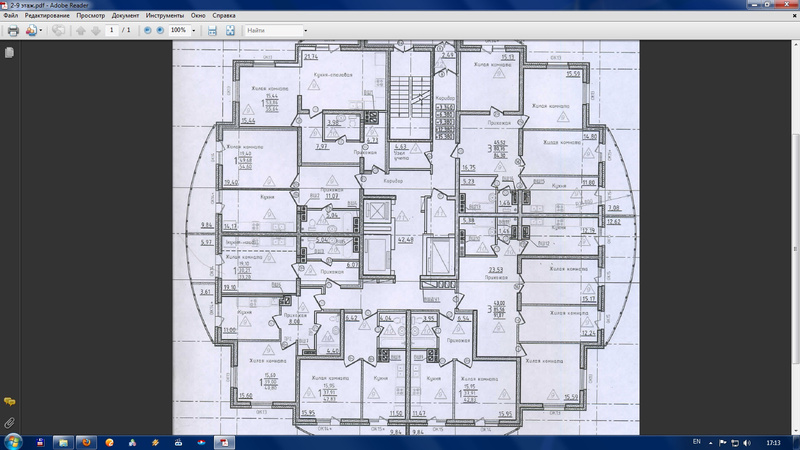
Task: Open the Collaborate share icon
Action: click(x=31, y=31)
